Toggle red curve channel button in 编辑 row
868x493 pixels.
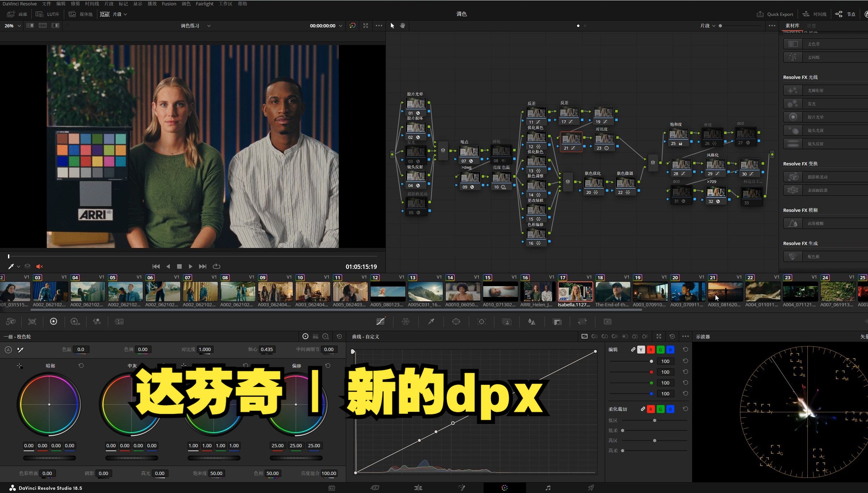[651, 350]
